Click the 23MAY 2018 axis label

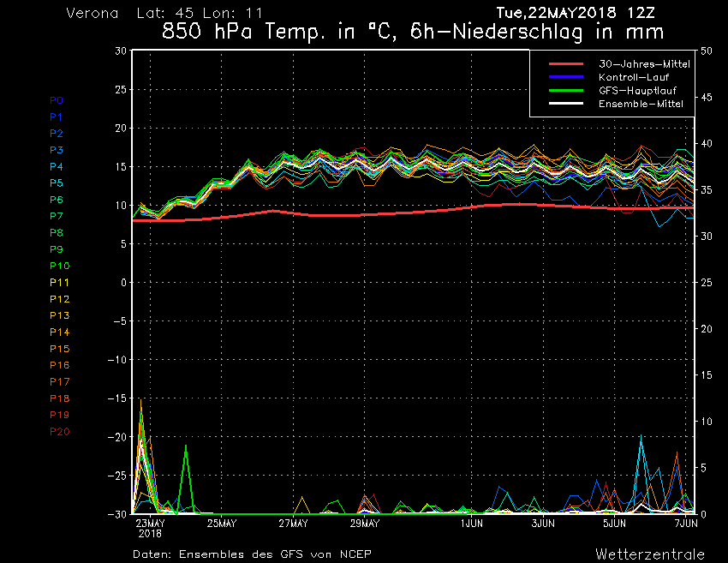click(x=150, y=528)
